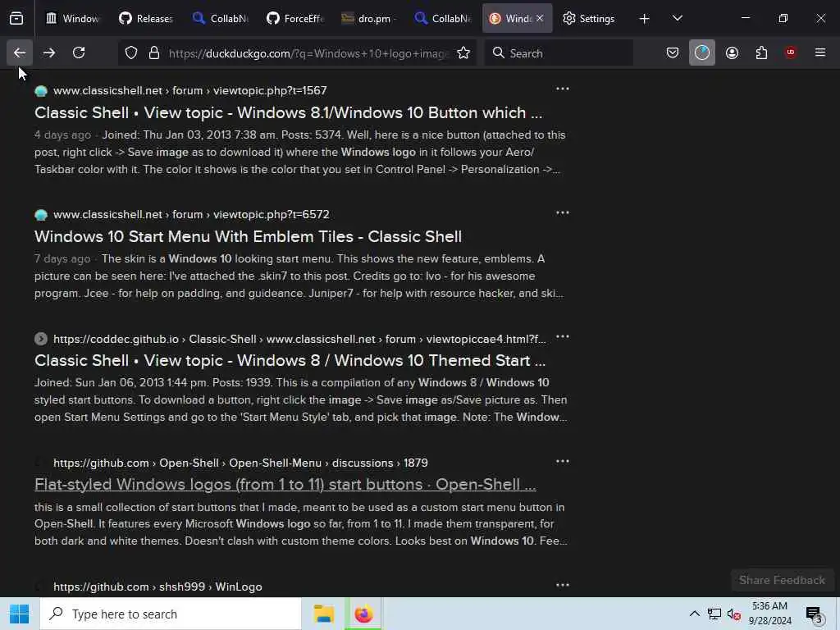Show hidden system tray icons
The width and height of the screenshot is (840, 630).
pos(694,614)
